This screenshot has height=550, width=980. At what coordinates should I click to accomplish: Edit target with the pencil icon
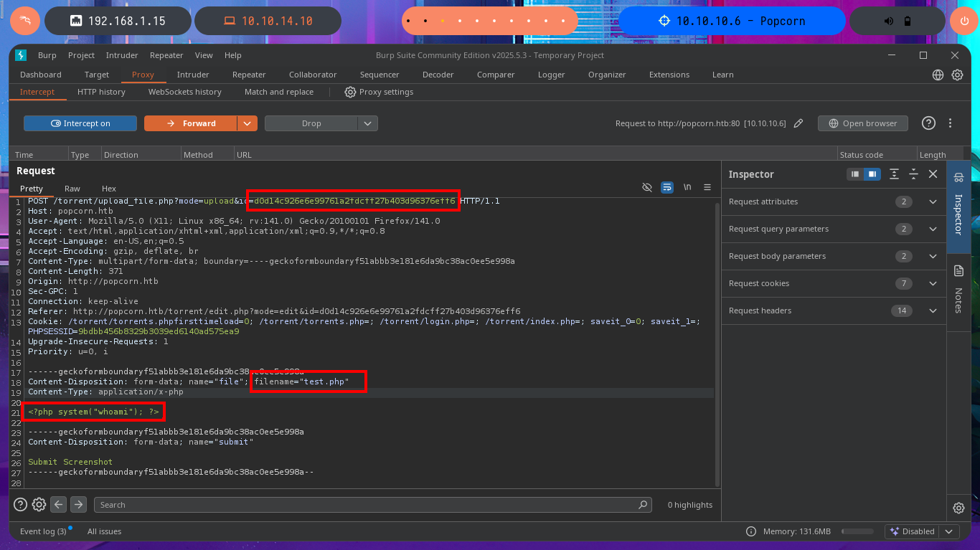pos(798,123)
